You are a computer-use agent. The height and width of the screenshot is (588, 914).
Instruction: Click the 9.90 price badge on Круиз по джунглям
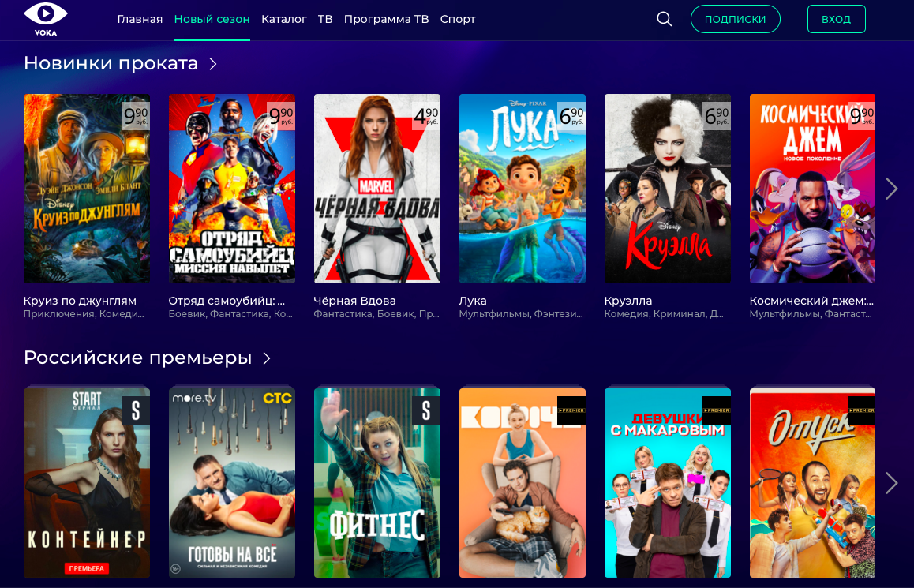[x=136, y=116]
